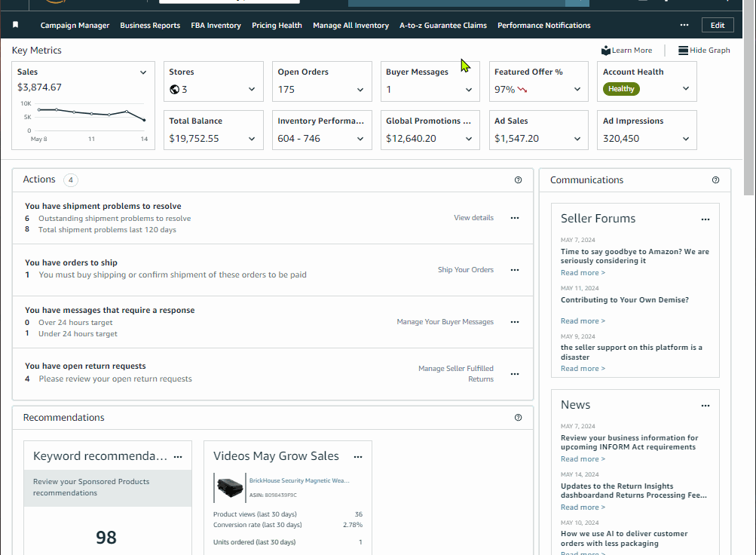Open Performance Notifications
Viewport: 756px width, 555px height.
click(544, 25)
